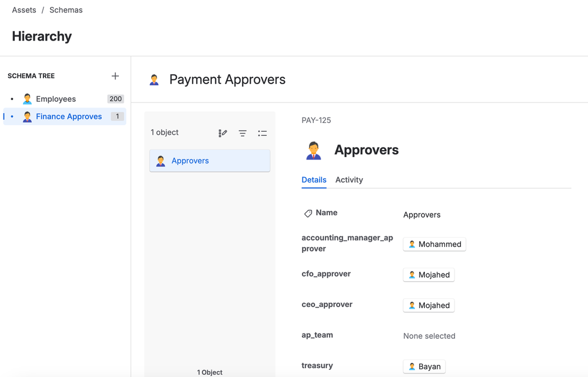588x377 pixels.
Task: Switch to list view icon
Action: (x=263, y=133)
